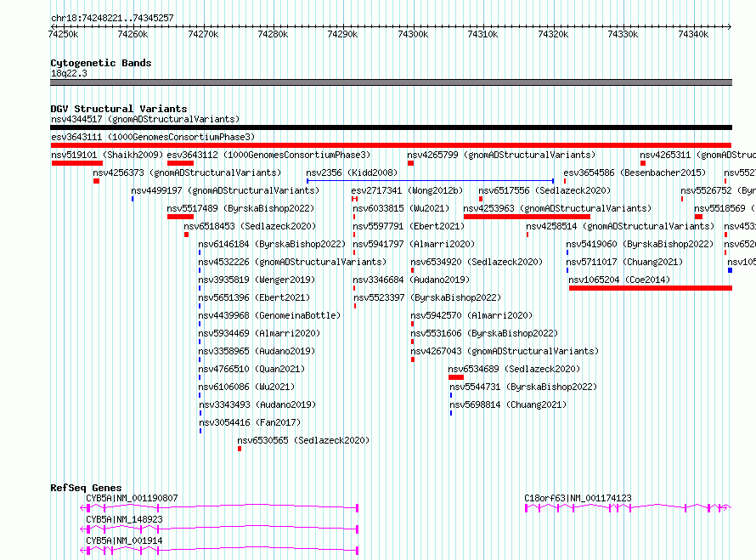Open the nsv6530565 (Sedlazeck2020) variant
The height and width of the screenshot is (560, 756).
click(303, 440)
